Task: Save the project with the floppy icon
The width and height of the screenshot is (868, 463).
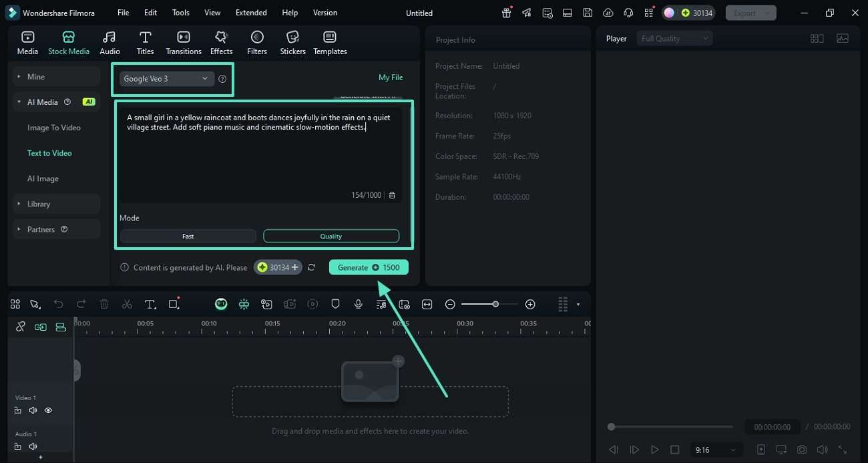Action: [x=588, y=13]
